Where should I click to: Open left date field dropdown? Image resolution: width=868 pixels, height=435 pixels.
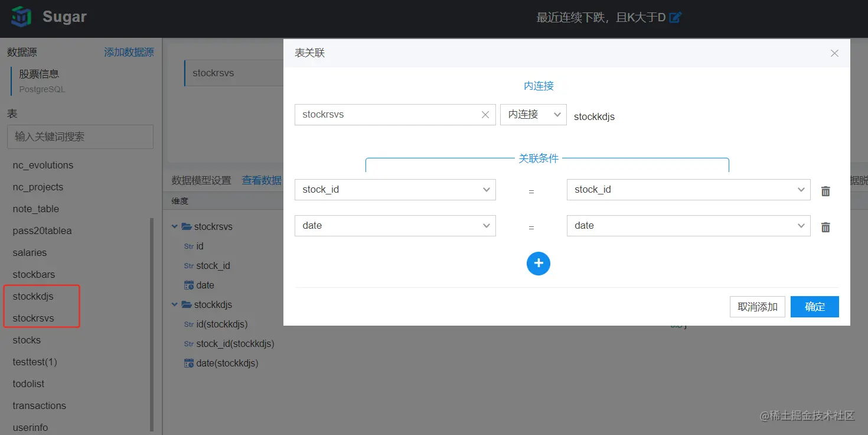coord(395,226)
